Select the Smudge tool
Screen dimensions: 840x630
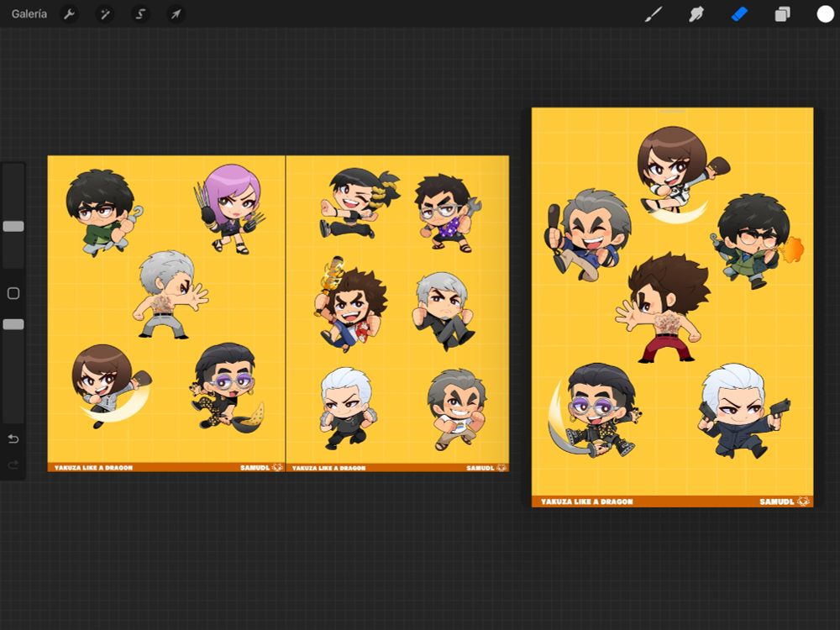(x=696, y=14)
